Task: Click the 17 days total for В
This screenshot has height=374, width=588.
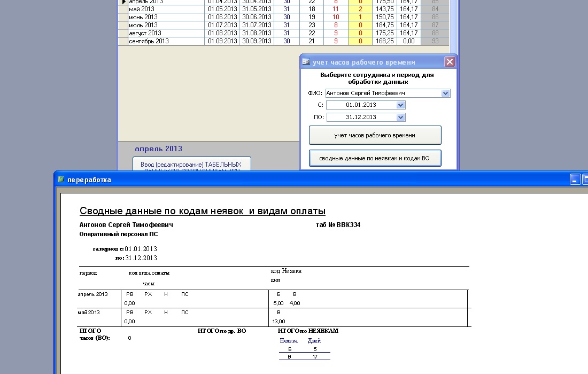Action: (315, 357)
